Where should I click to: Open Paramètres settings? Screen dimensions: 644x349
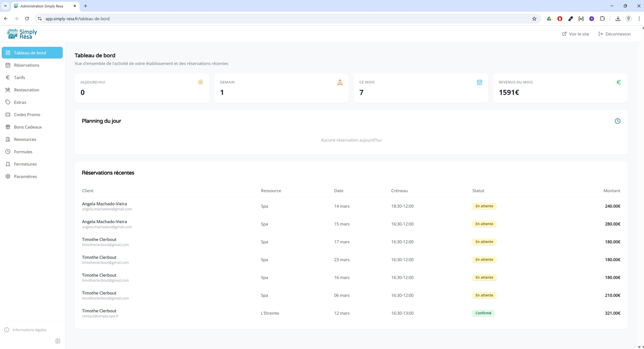pyautogui.click(x=25, y=176)
